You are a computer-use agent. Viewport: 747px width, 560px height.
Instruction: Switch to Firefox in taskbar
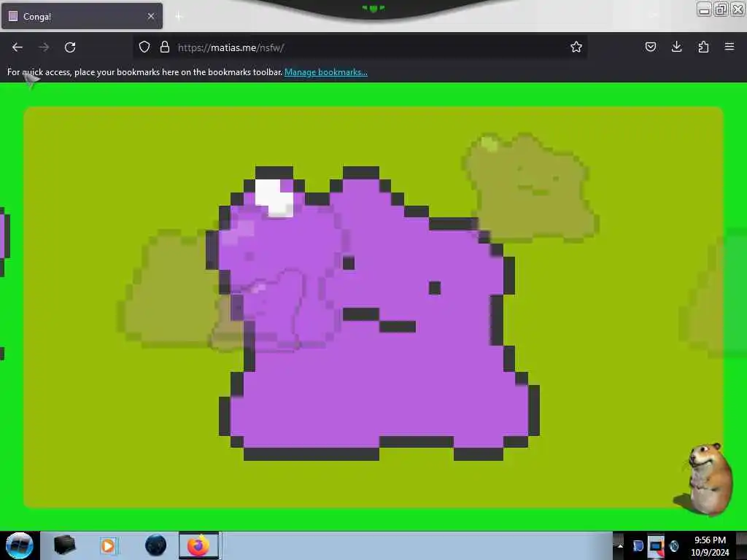[x=198, y=545]
